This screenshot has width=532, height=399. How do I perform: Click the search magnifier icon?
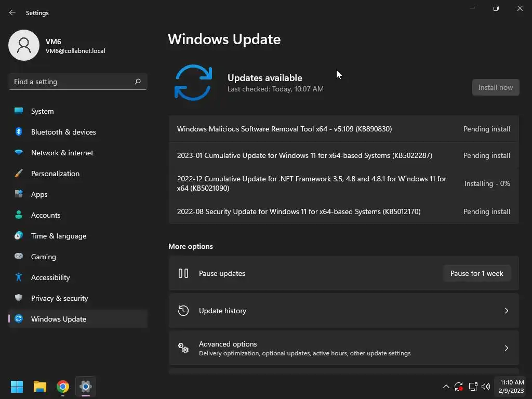137,82
